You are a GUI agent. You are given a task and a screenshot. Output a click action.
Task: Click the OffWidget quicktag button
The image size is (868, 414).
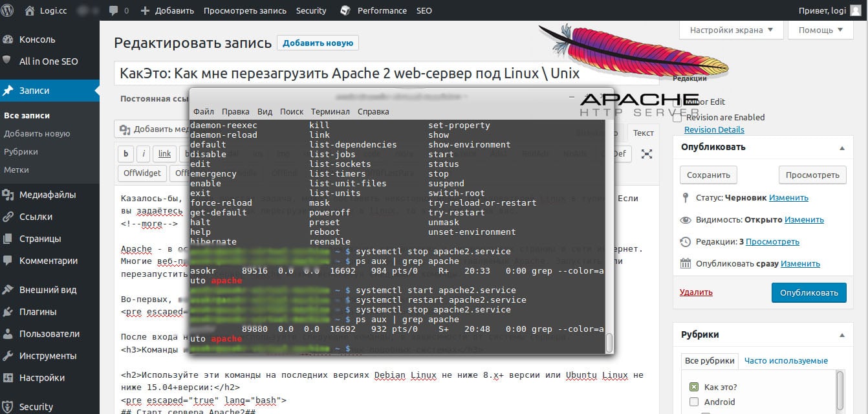coord(142,173)
